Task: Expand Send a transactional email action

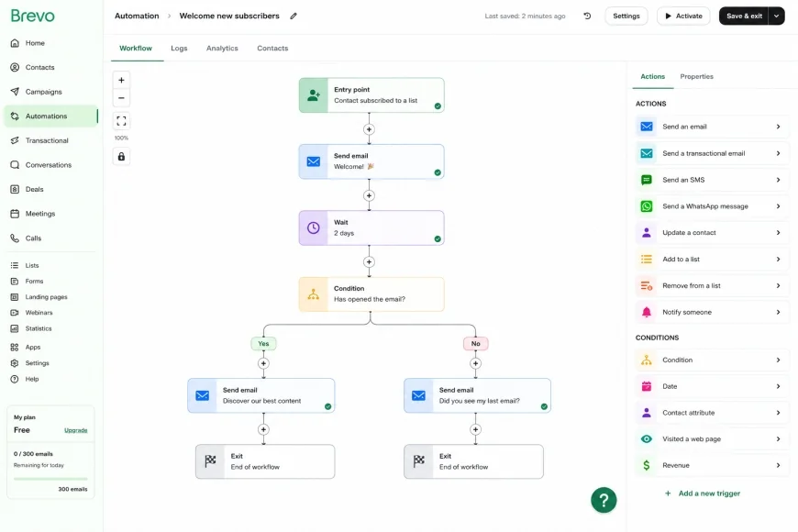Action: tap(712, 153)
